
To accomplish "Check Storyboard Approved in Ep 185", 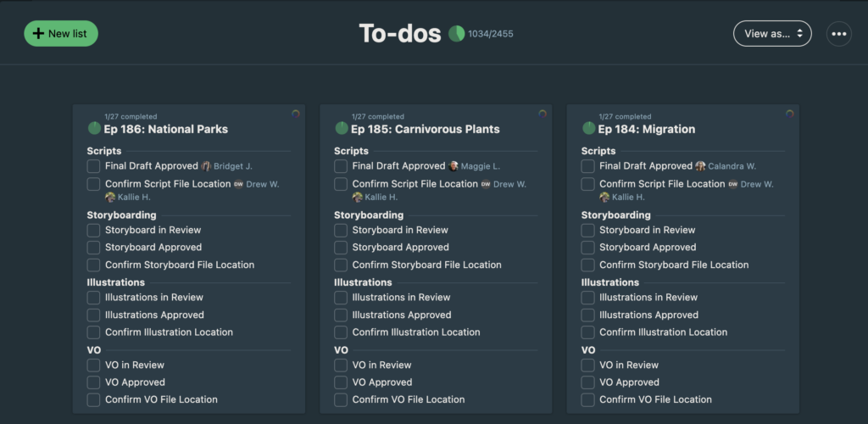I will [341, 248].
